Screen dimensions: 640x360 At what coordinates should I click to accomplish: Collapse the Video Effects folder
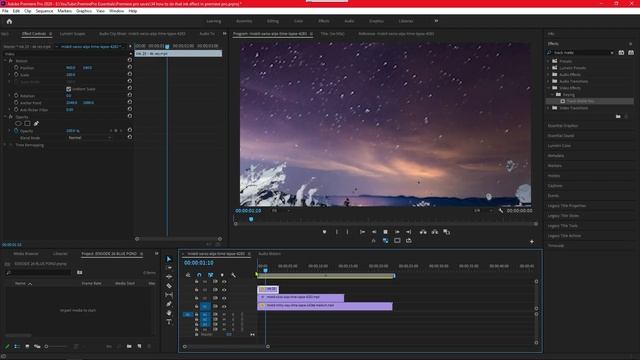(549, 88)
